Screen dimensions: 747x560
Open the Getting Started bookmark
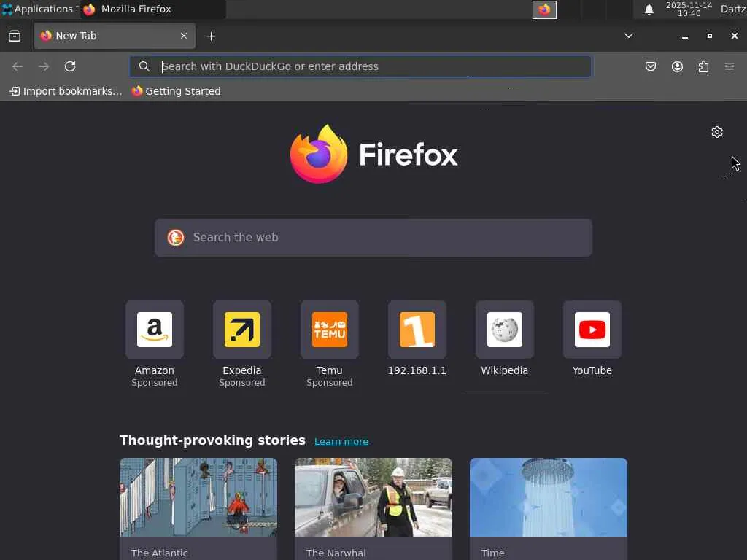tap(177, 91)
